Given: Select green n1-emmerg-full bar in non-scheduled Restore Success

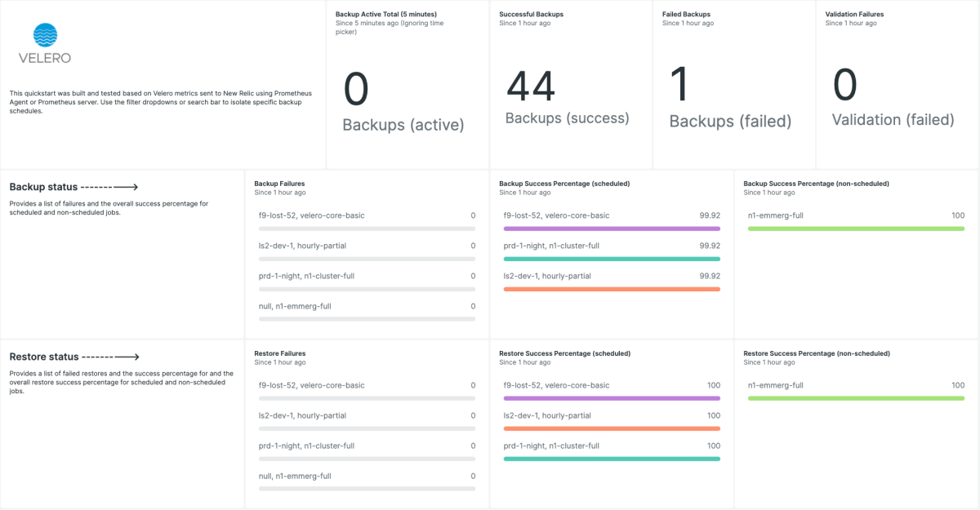Looking at the screenshot, I should tap(856, 398).
